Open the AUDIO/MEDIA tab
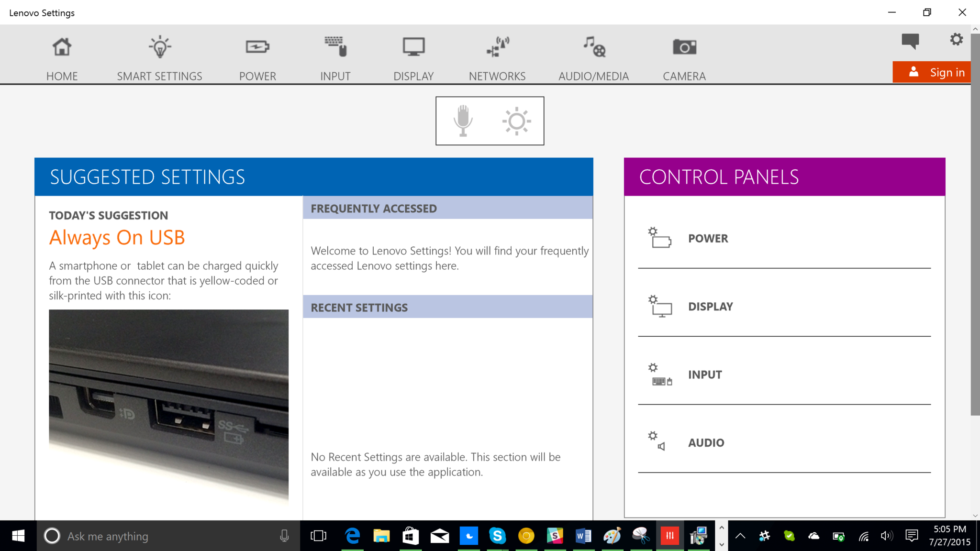980x551 pixels. [x=593, y=59]
